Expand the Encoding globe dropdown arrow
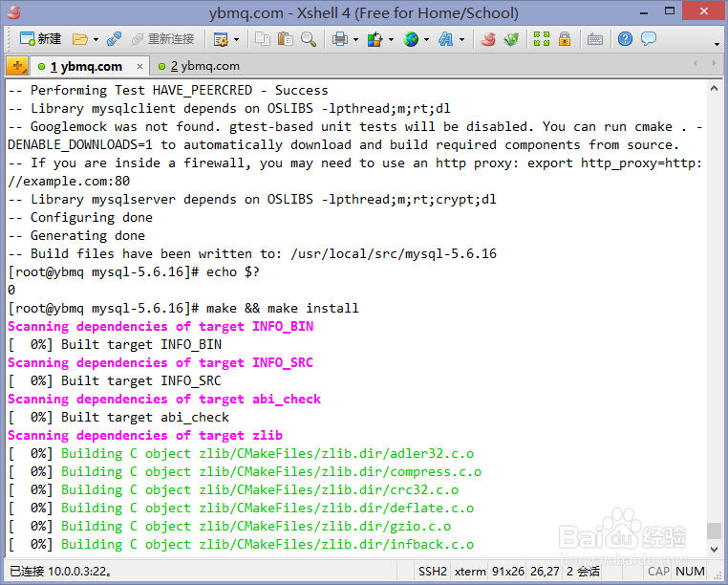728x585 pixels. pyautogui.click(x=426, y=40)
